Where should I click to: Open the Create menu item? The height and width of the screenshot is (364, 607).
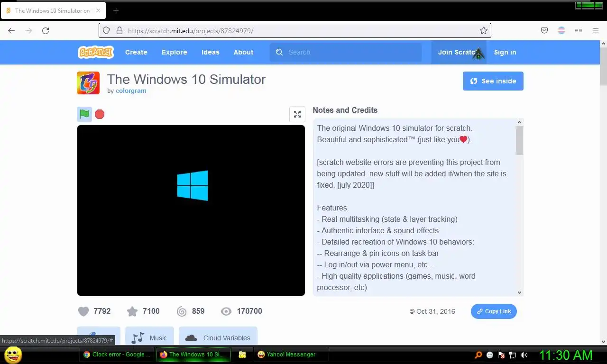tap(136, 52)
